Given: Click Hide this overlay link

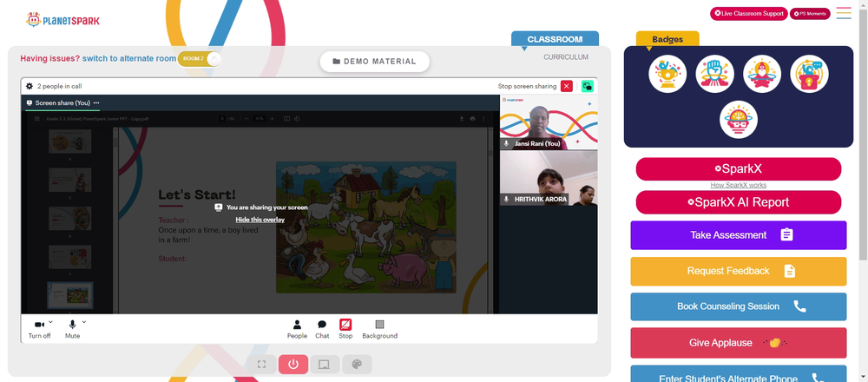Looking at the screenshot, I should 260,220.
